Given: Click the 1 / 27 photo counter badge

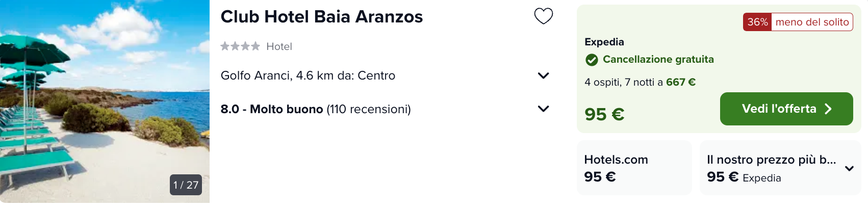Looking at the screenshot, I should point(186,185).
